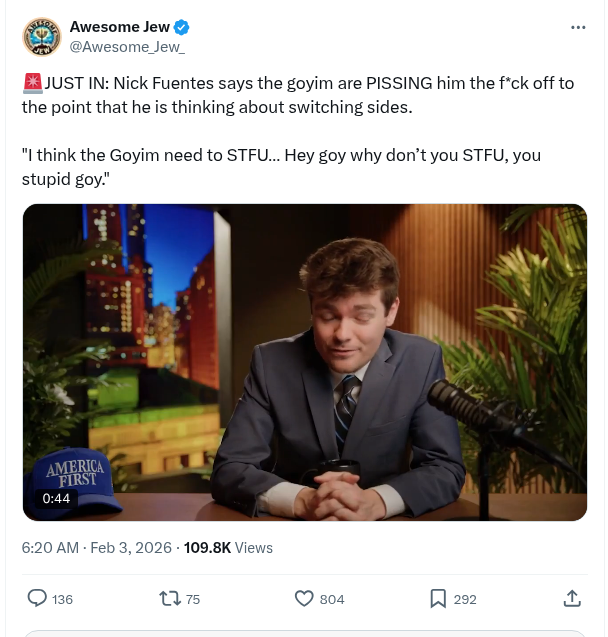Click the @Awesome_Jew_ handle
The image size is (608, 637).
127,46
